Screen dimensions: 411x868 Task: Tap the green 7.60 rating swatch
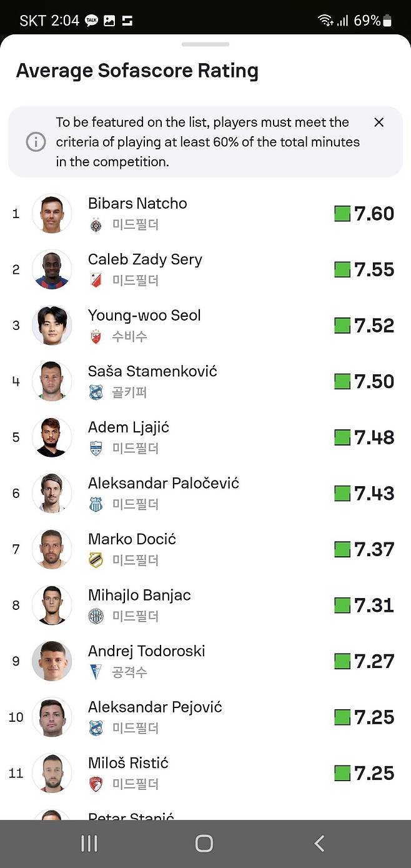click(x=342, y=214)
